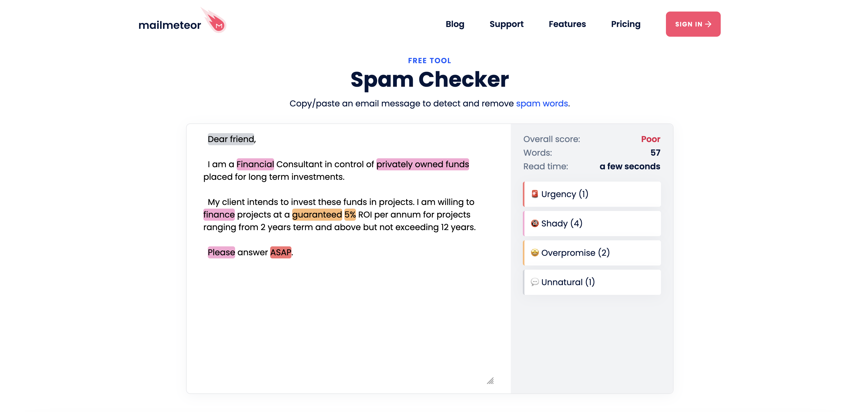This screenshot has width=868, height=412.
Task: Click the highlighted 'privately owned funds' phrase
Action: [x=422, y=164]
